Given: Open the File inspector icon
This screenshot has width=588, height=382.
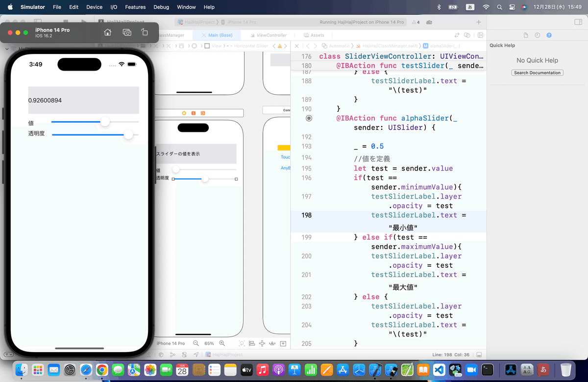Looking at the screenshot, I should click(x=526, y=35).
